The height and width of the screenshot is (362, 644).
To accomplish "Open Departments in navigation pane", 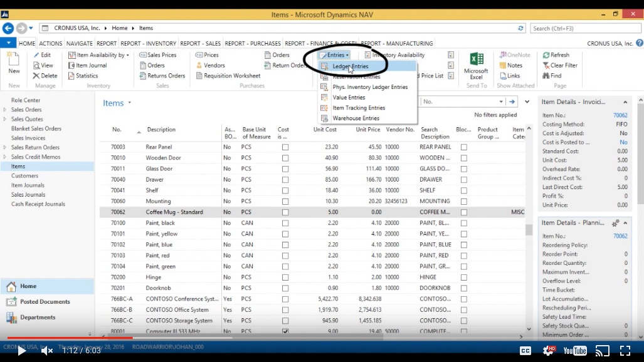I will [x=38, y=318].
